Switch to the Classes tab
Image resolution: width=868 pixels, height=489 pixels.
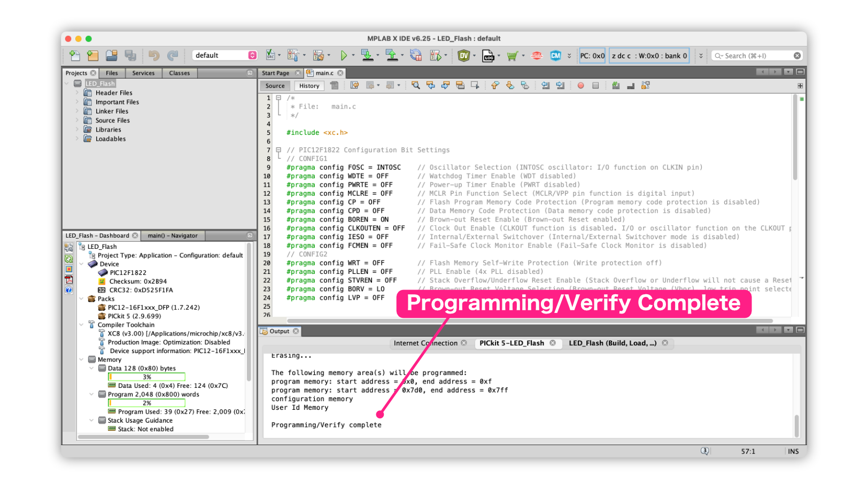pyautogui.click(x=179, y=73)
